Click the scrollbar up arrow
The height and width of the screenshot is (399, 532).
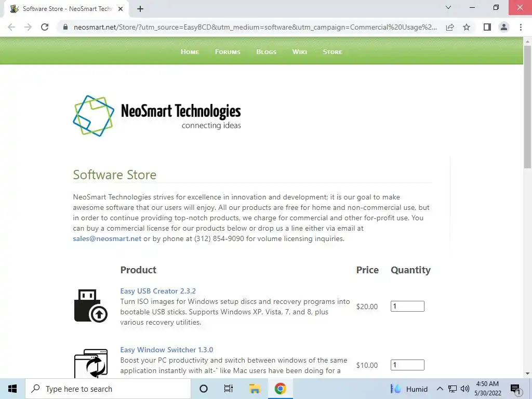[x=527, y=41]
